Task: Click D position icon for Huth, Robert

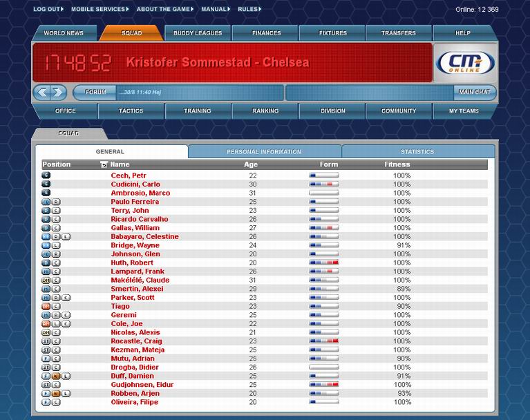Action: pos(46,263)
